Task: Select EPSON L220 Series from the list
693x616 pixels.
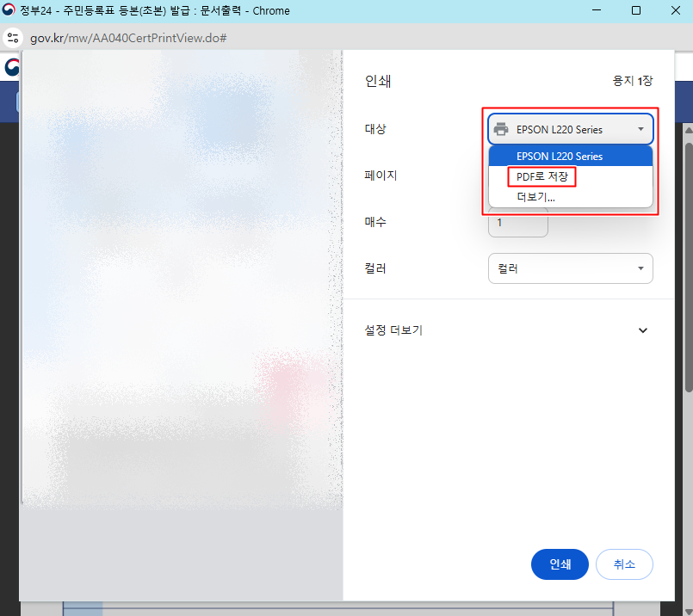Action: 570,157
